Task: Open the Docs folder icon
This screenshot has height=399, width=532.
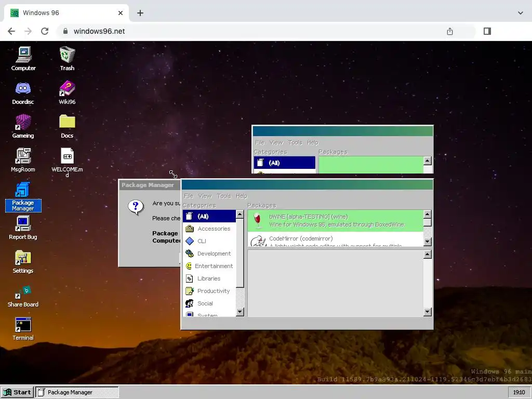Action: (67, 126)
